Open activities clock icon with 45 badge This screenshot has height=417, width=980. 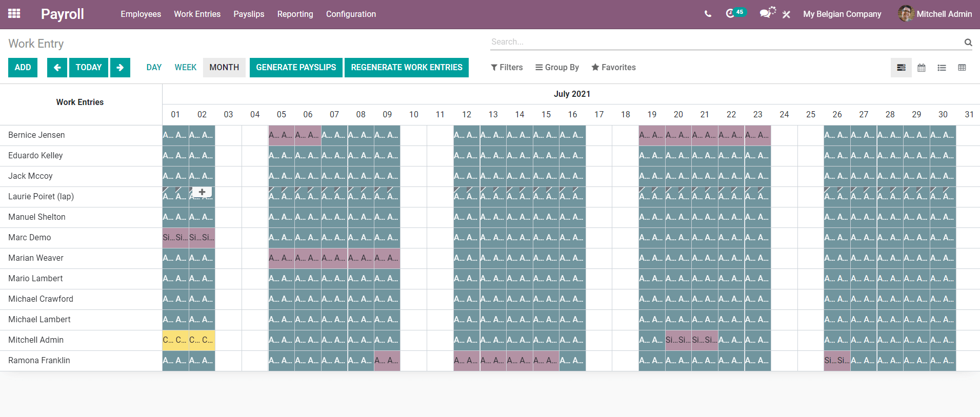[731, 14]
